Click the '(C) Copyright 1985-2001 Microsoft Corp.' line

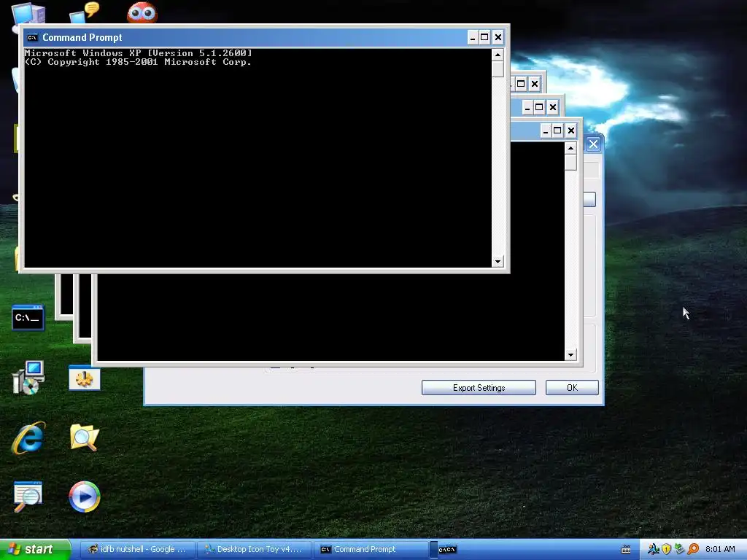138,62
